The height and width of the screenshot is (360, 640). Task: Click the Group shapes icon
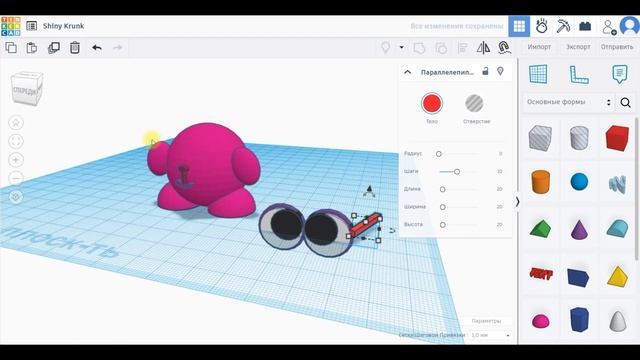(420, 48)
